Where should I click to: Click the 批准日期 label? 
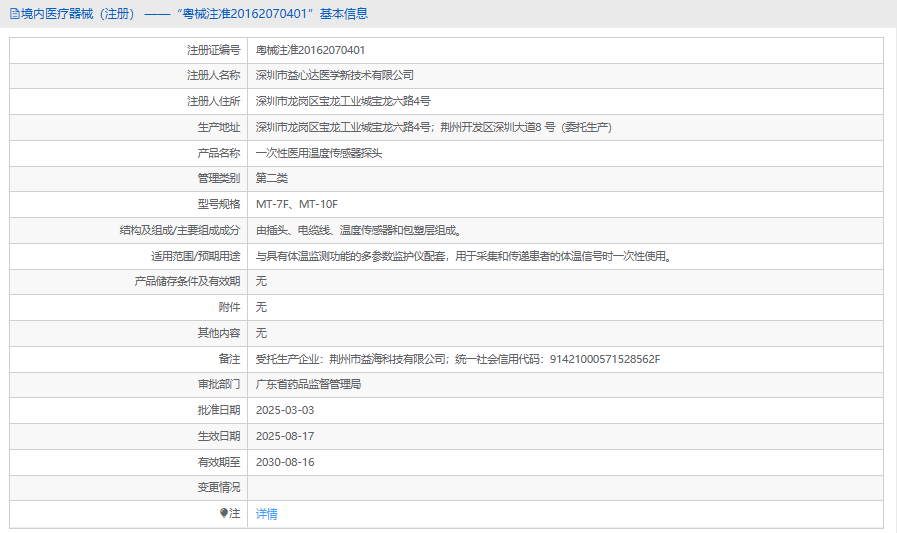coord(219,410)
